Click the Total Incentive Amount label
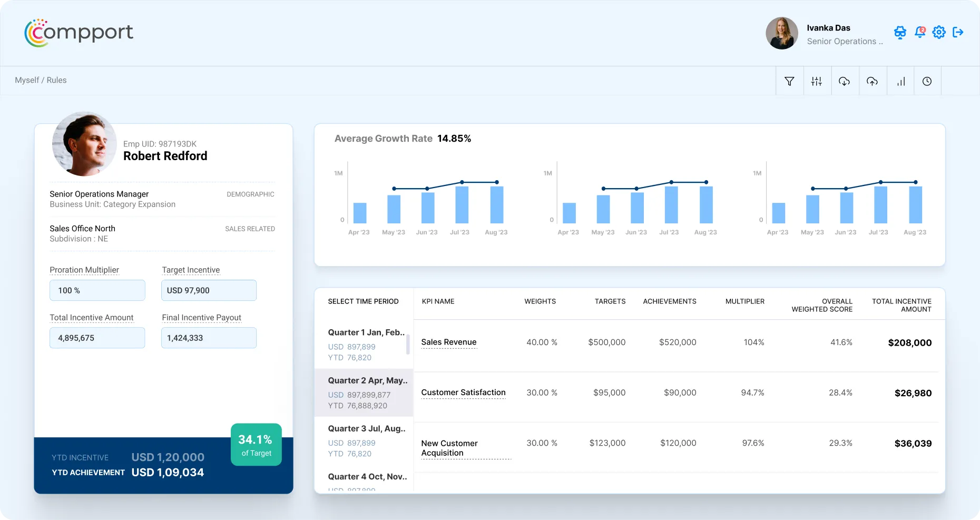This screenshot has height=520, width=980. (92, 317)
